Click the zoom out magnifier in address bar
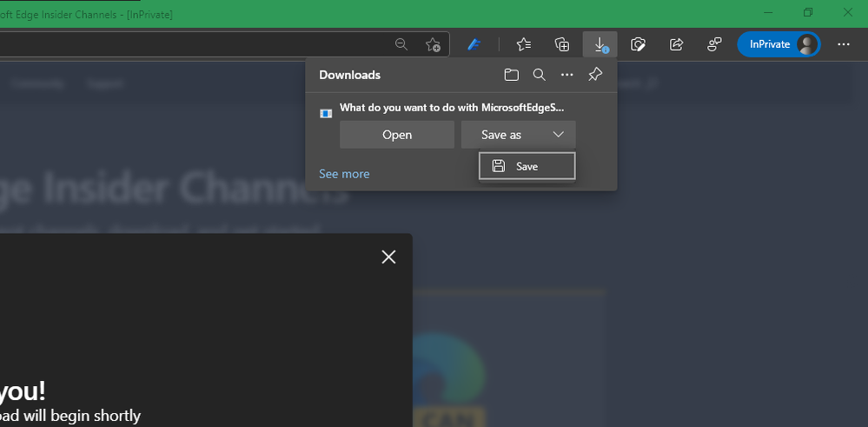The image size is (868, 427). (x=401, y=44)
